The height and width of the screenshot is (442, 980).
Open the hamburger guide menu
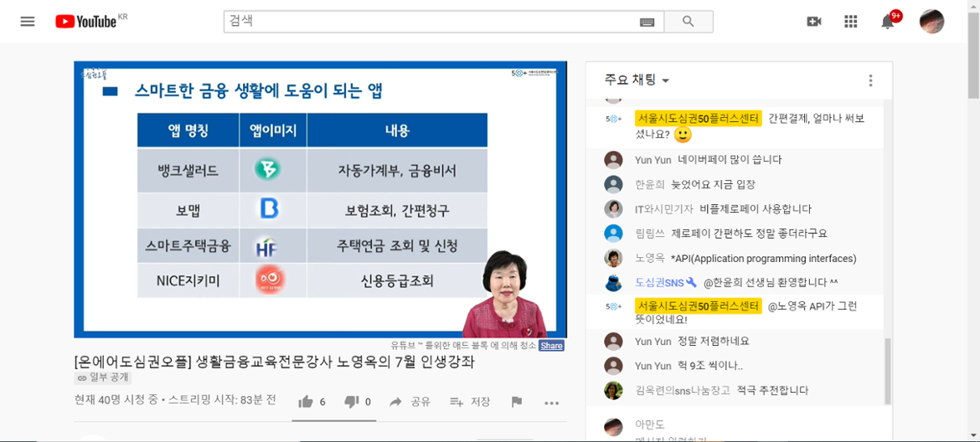click(x=28, y=22)
